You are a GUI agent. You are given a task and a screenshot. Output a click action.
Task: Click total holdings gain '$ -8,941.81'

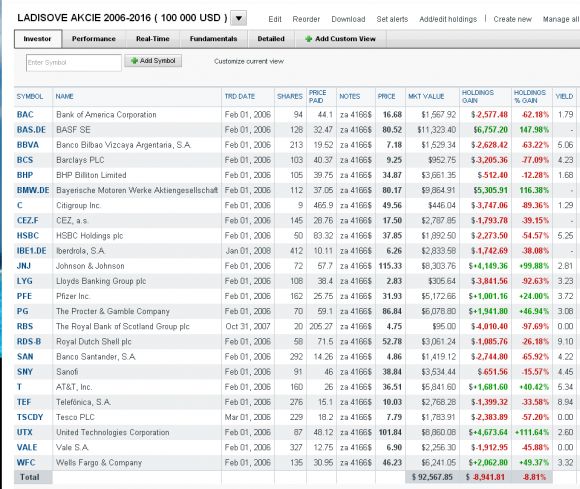coord(485,478)
